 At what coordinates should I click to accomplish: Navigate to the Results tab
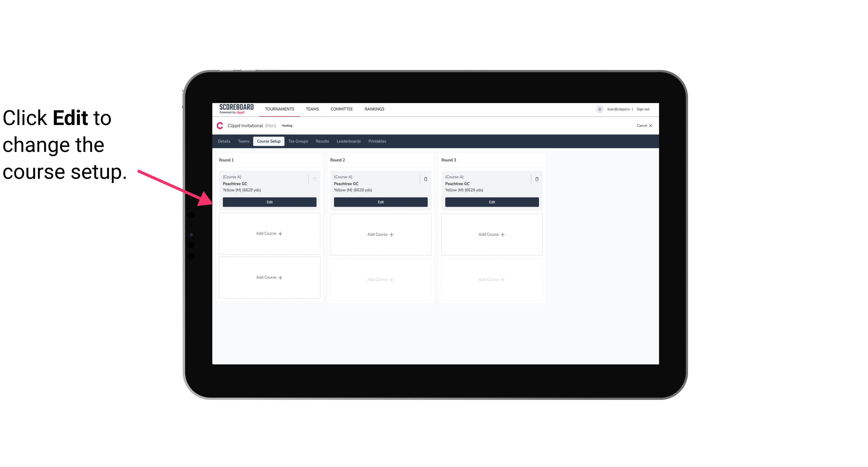tap(322, 141)
